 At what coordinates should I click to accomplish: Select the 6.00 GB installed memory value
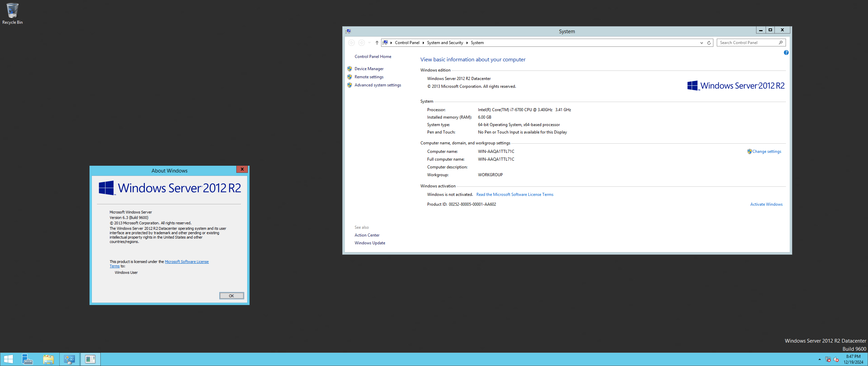pyautogui.click(x=485, y=117)
